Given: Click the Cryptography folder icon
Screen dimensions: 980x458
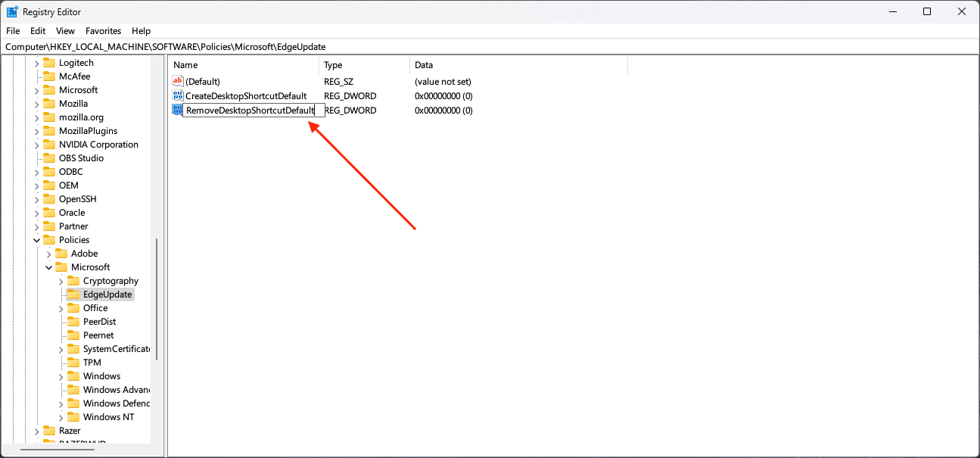Looking at the screenshot, I should click(x=73, y=281).
